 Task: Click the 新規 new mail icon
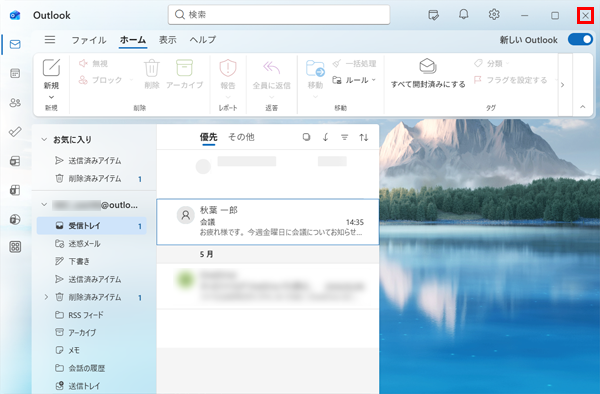tap(51, 68)
